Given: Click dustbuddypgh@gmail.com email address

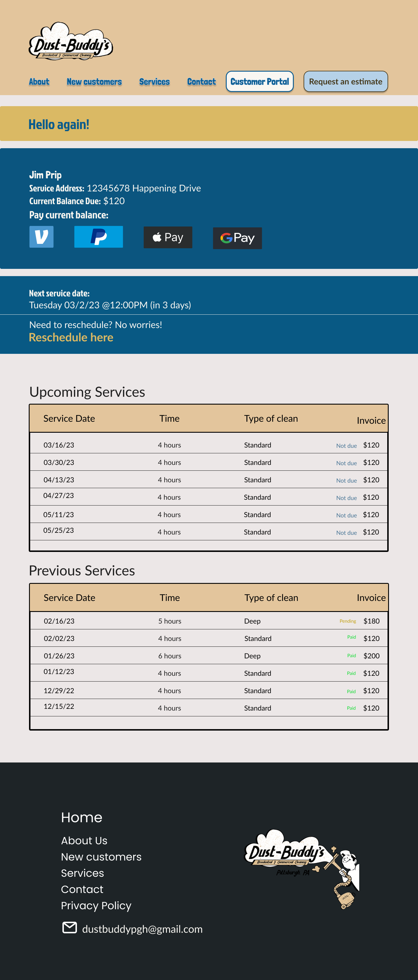Looking at the screenshot, I should [x=142, y=929].
